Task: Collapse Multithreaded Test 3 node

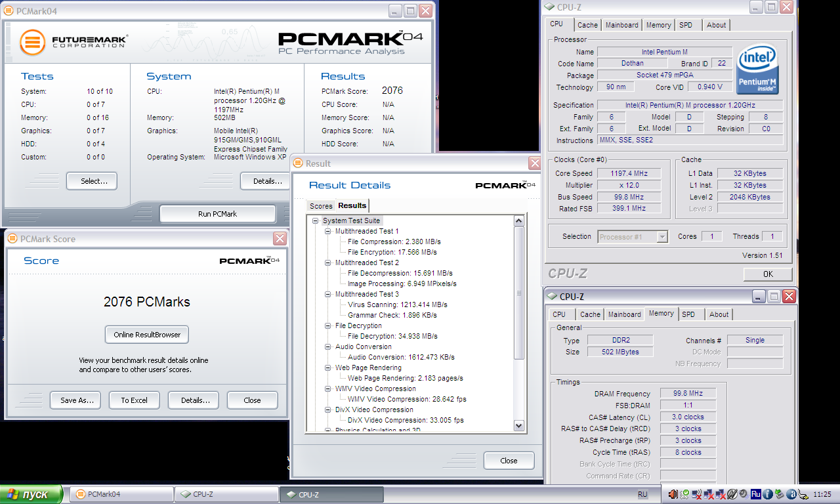Action: (328, 295)
